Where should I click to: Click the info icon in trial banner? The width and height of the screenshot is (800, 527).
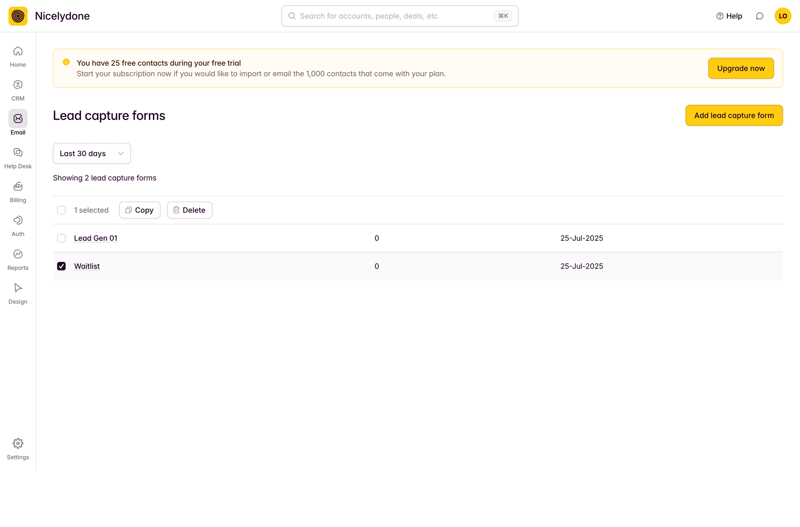click(66, 62)
